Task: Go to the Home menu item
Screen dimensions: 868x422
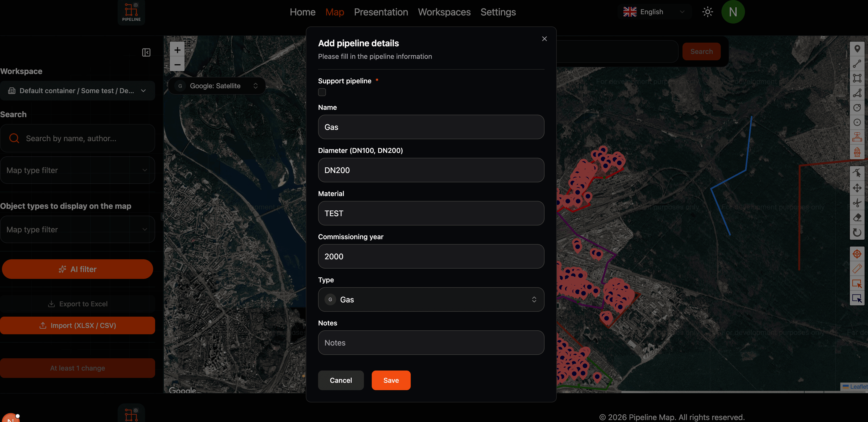Action: (x=303, y=12)
